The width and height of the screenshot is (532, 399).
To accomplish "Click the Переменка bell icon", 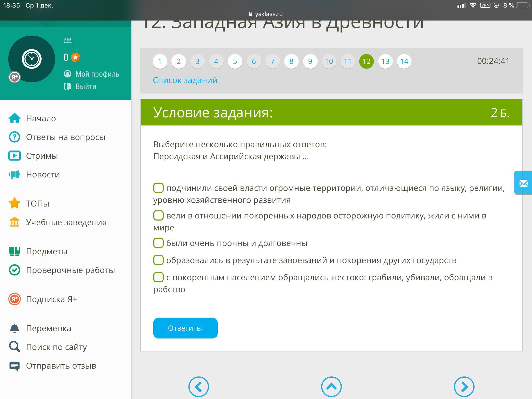I will [x=15, y=328].
